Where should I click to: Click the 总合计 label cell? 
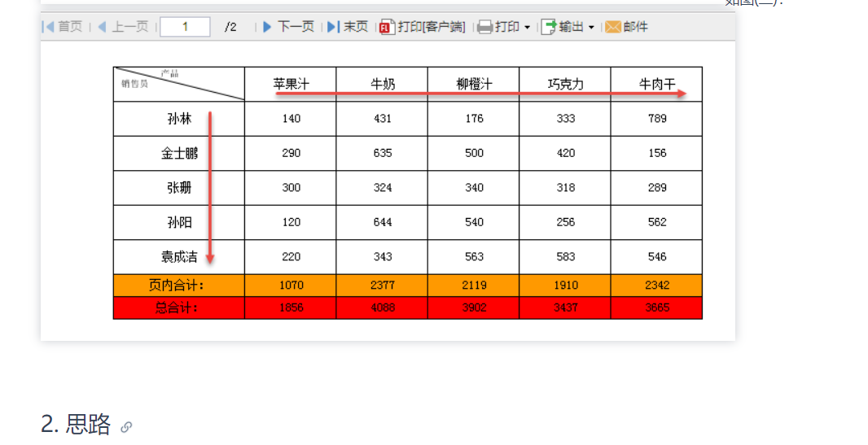[179, 308]
